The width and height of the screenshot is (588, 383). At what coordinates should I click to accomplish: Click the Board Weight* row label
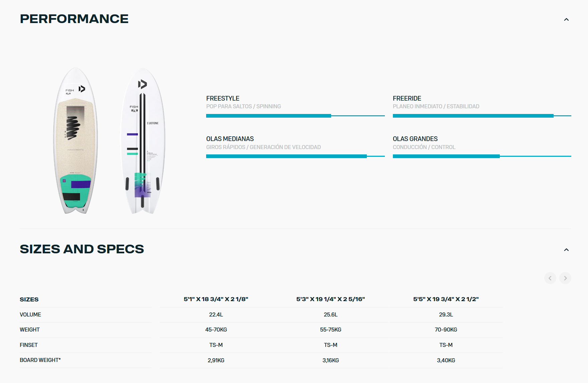click(x=40, y=360)
